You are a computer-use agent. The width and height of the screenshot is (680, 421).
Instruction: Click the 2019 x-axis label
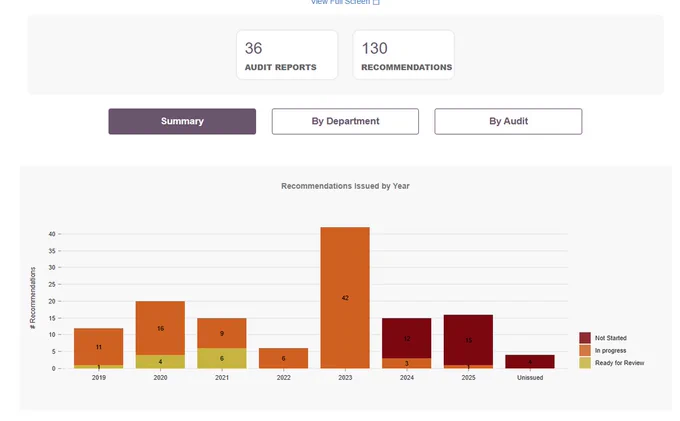coord(98,378)
